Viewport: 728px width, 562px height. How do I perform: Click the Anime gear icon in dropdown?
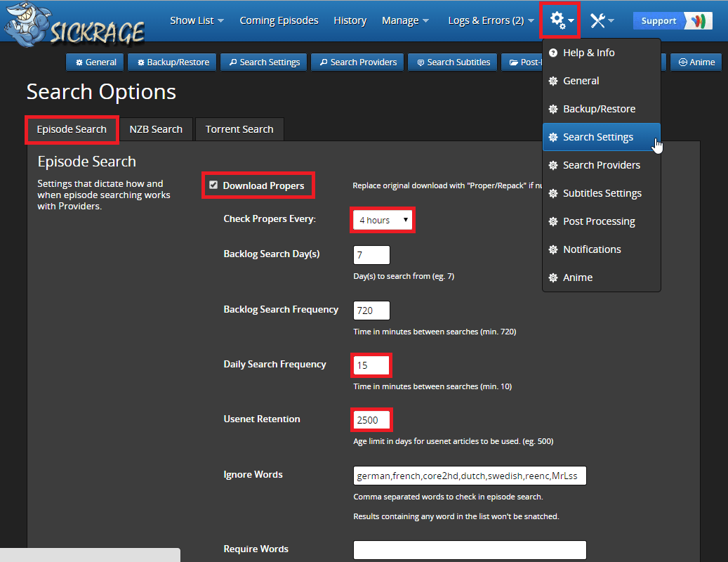click(x=553, y=277)
